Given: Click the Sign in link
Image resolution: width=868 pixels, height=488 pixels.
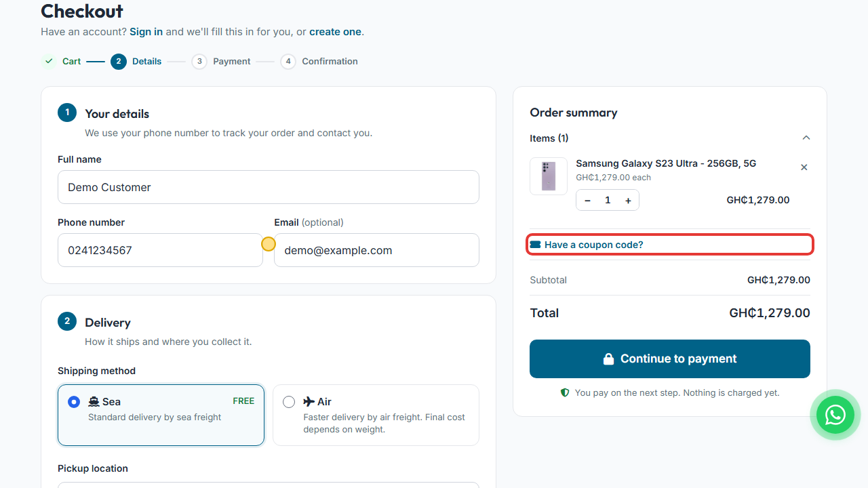Looking at the screenshot, I should pos(146,32).
